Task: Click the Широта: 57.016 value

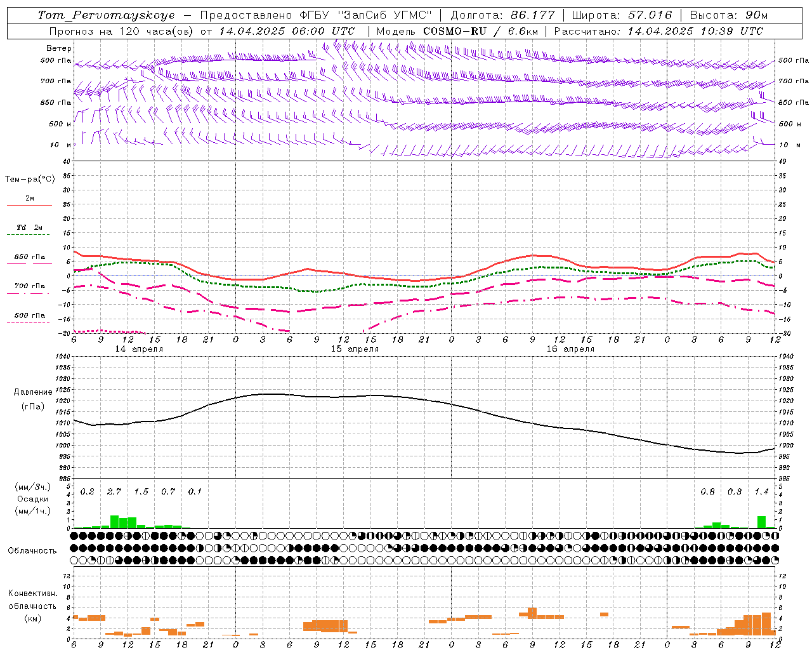Action: pyautogui.click(x=622, y=15)
